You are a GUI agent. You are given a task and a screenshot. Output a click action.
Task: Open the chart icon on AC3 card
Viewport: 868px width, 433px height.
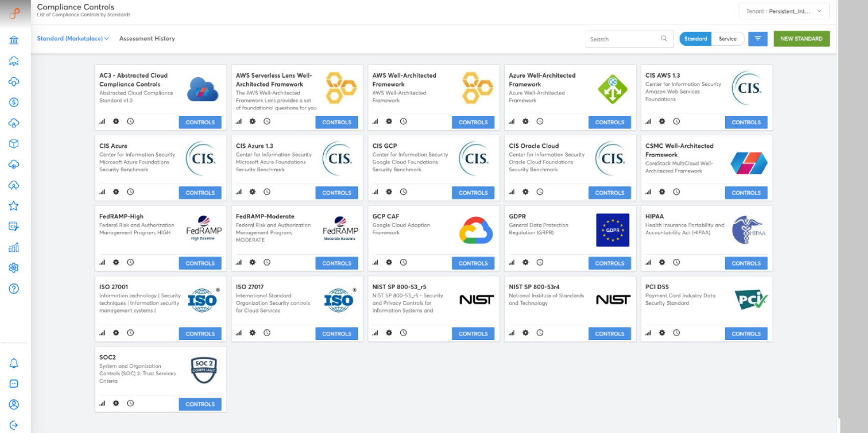pos(102,122)
